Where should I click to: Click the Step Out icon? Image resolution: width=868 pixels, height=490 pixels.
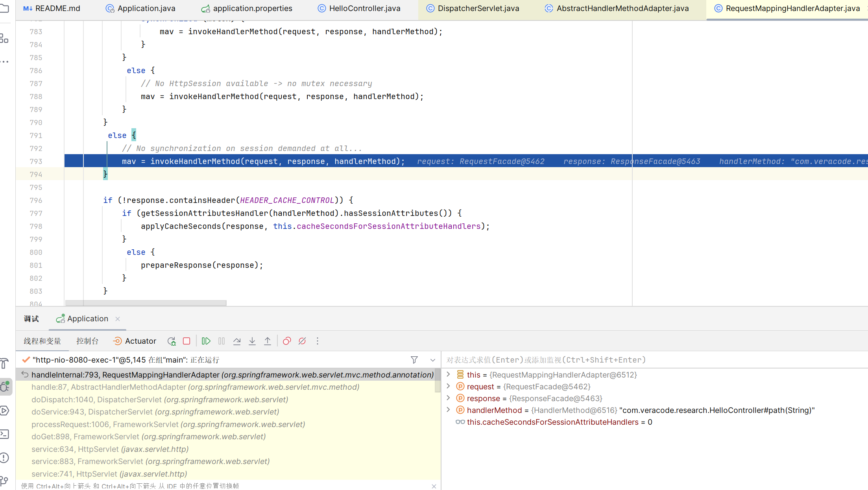click(267, 341)
